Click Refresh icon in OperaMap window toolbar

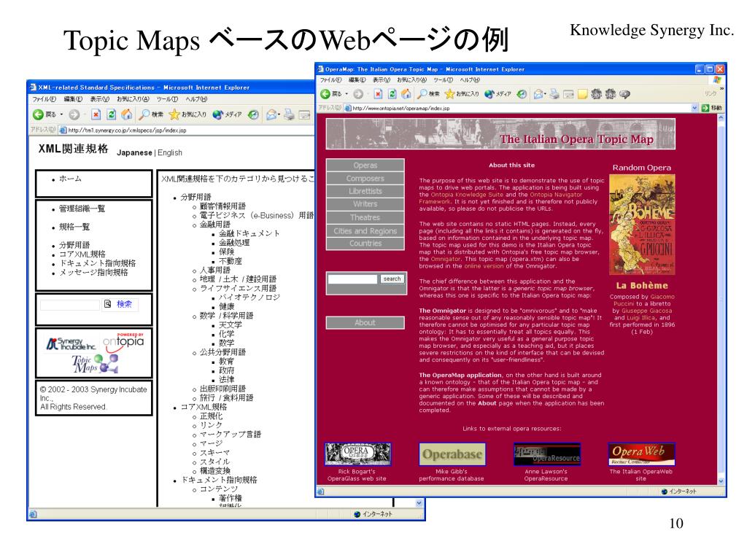point(392,94)
